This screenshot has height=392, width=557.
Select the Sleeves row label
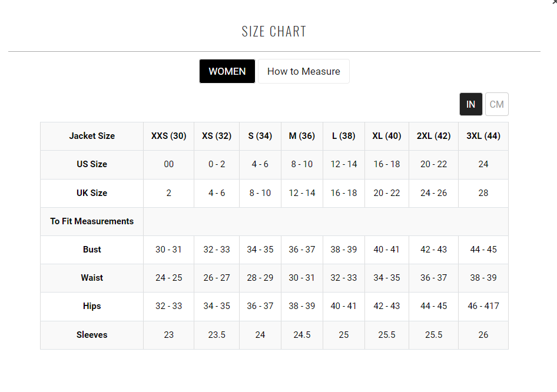pyautogui.click(x=92, y=335)
